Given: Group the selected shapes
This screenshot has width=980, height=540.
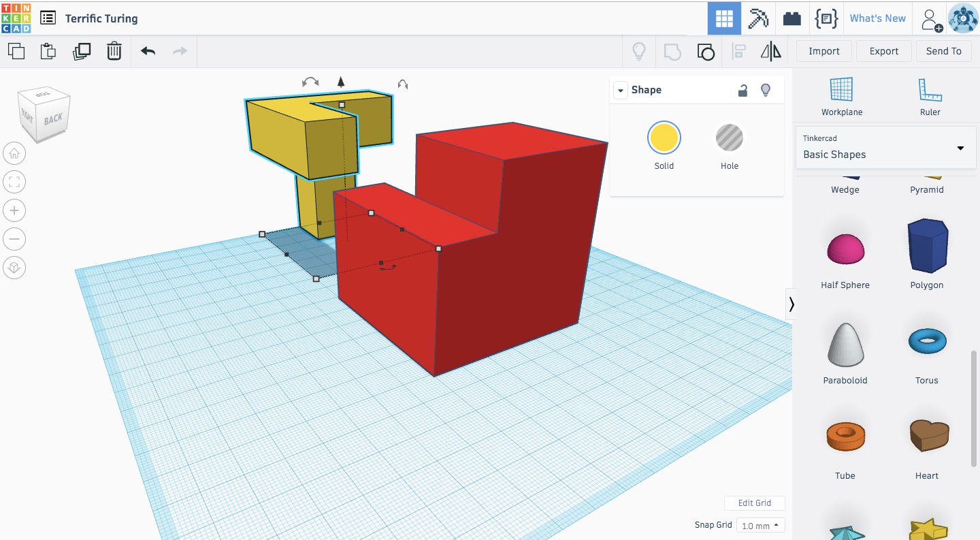Looking at the screenshot, I should click(x=705, y=51).
